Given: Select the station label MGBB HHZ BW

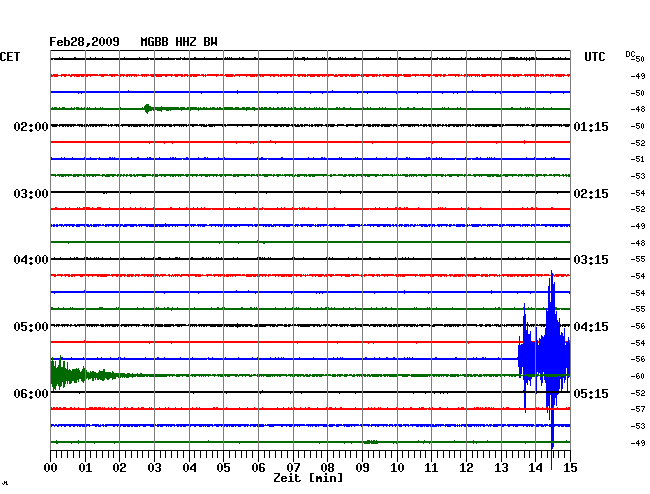Looking at the screenshot, I should tap(179, 42).
